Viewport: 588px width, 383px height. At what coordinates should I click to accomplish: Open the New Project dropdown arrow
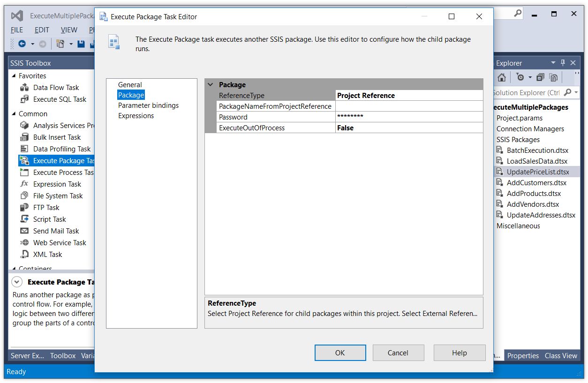pyautogui.click(x=71, y=44)
